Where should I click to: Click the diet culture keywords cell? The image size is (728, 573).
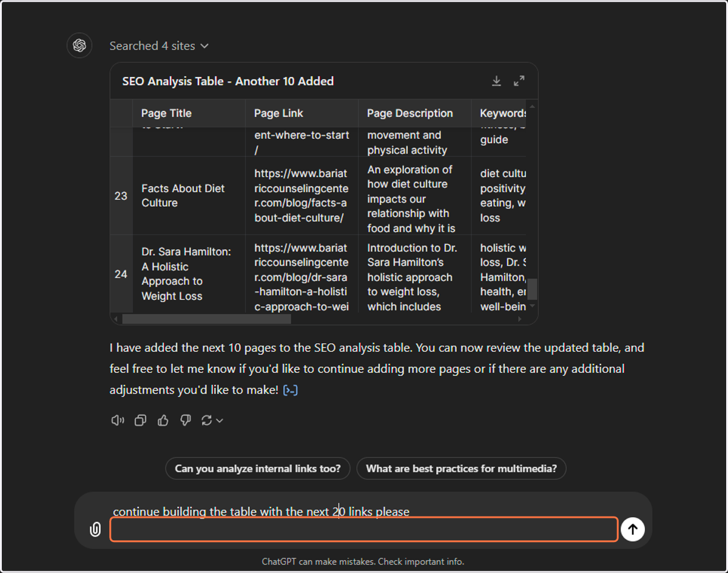click(499, 196)
